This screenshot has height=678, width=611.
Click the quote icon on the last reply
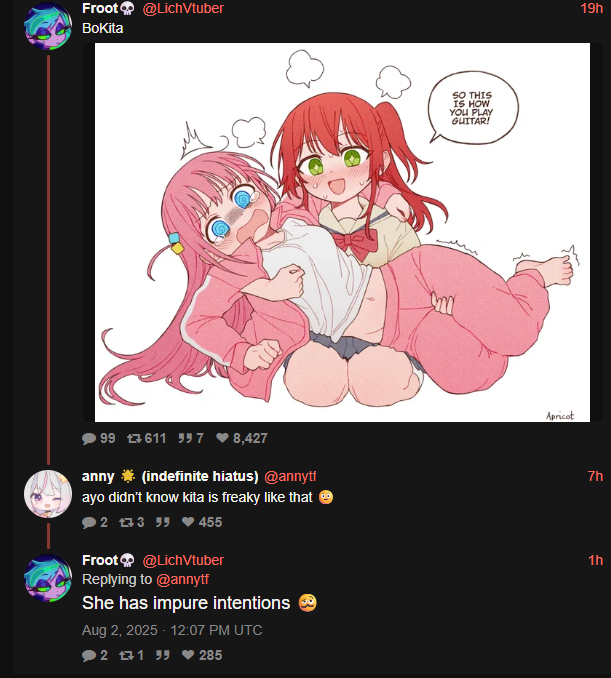click(x=163, y=656)
